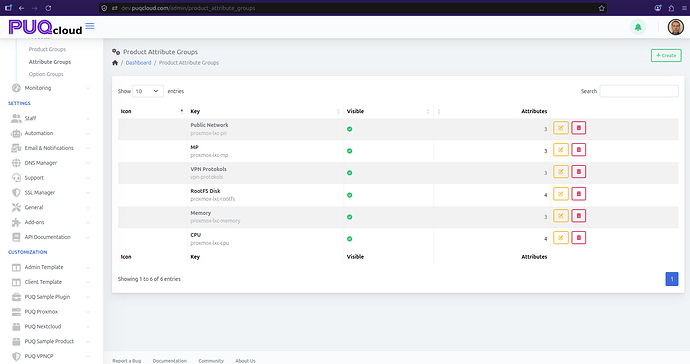Delete the CPU attribute group
The width and height of the screenshot is (690, 364).
click(579, 238)
